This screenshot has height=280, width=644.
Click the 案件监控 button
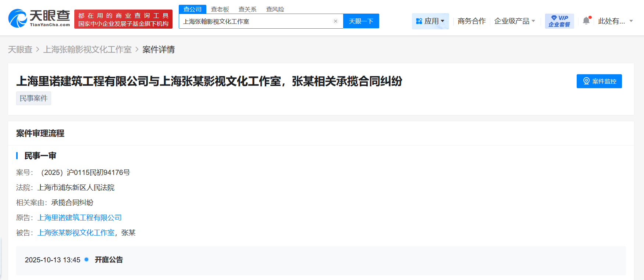599,81
